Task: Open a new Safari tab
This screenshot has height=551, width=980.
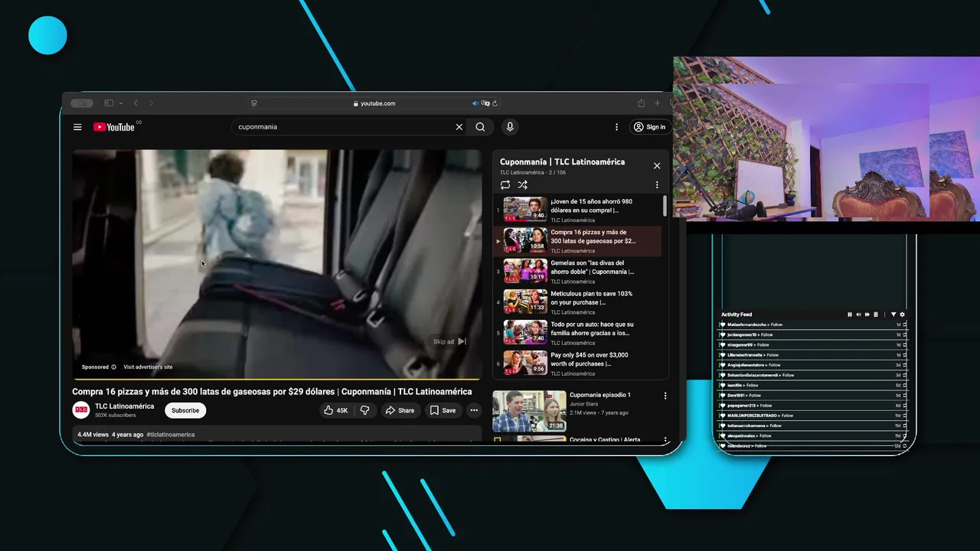Action: pos(657,103)
